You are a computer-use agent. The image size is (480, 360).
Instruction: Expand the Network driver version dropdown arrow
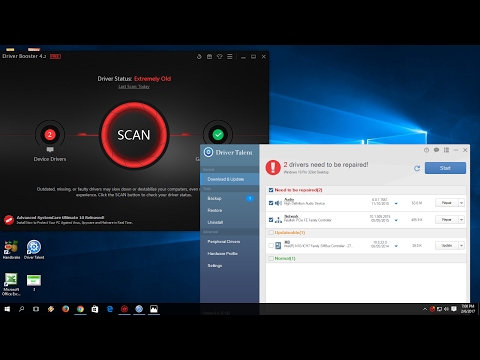coord(396,220)
